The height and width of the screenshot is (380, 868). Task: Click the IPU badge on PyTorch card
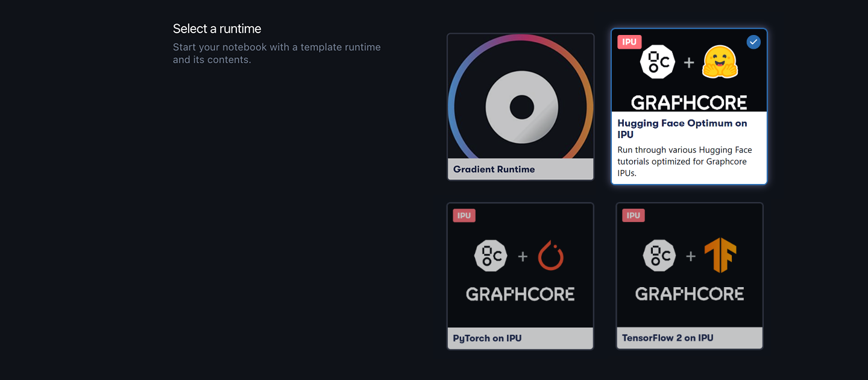(464, 215)
